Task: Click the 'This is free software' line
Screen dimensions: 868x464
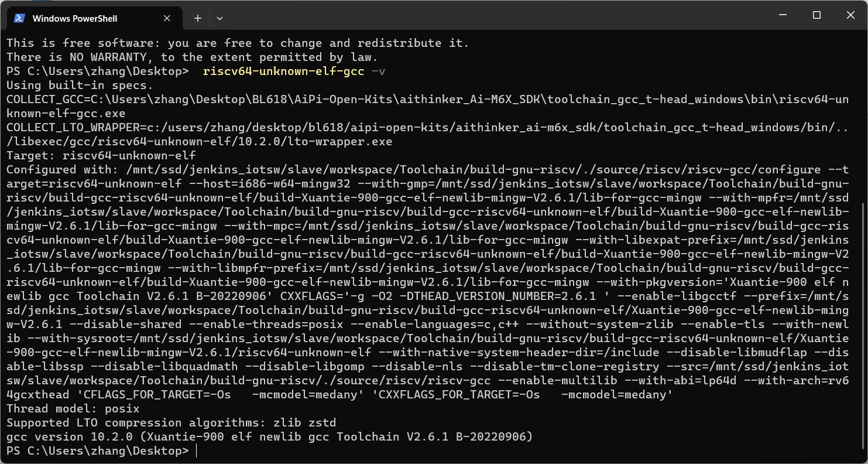Action: (238, 43)
